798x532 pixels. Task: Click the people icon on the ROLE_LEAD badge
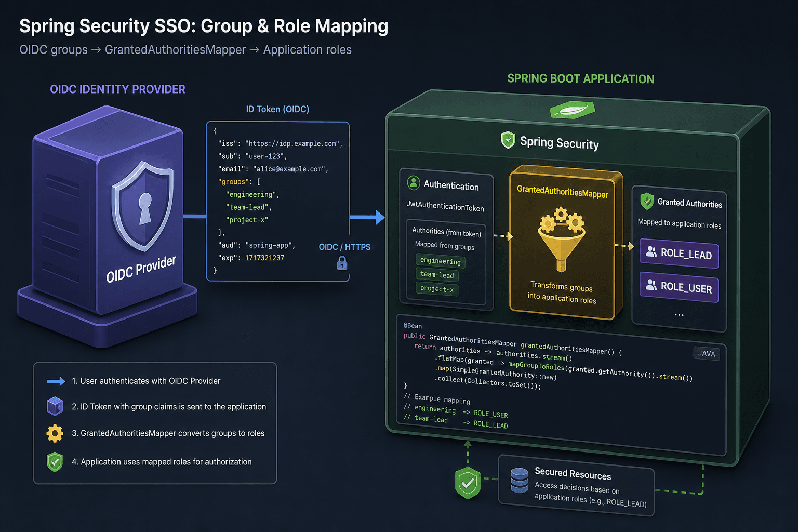click(x=650, y=251)
